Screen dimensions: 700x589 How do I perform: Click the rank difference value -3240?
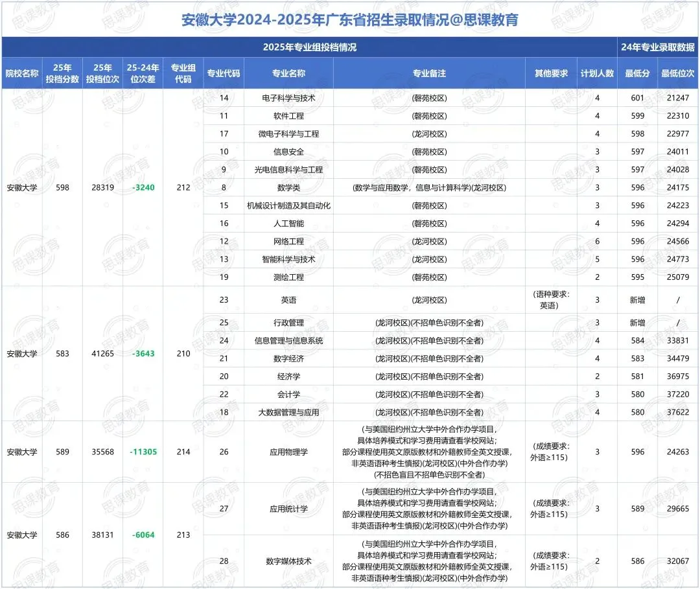click(x=143, y=187)
